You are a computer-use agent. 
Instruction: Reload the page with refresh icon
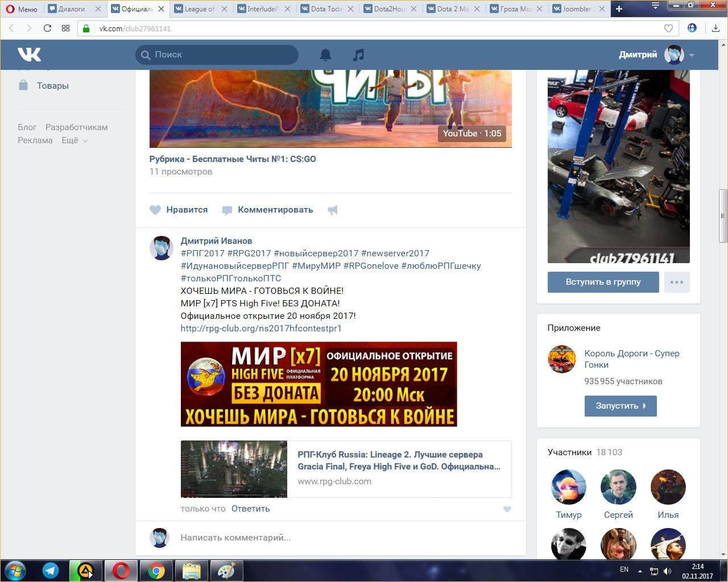[47, 28]
